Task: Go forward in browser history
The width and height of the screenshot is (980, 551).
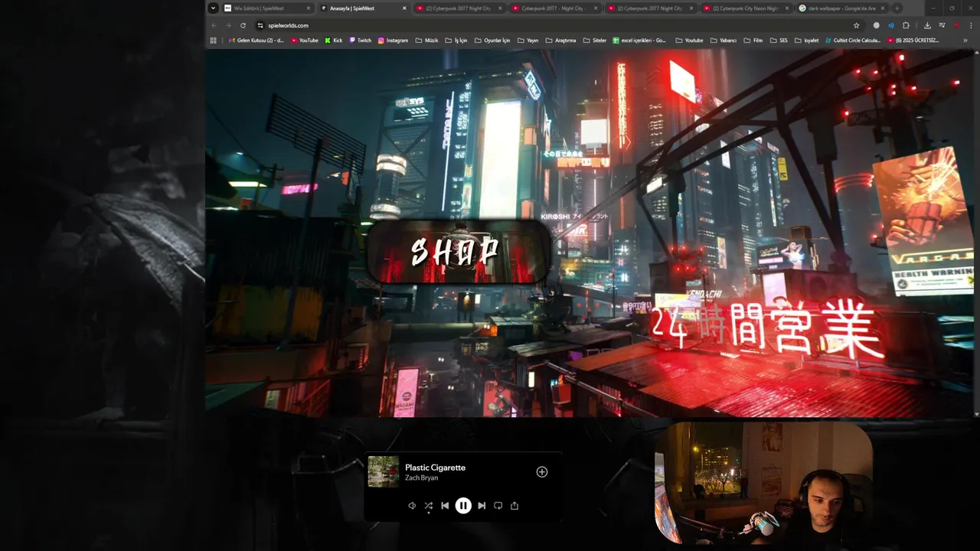Action: (228, 25)
